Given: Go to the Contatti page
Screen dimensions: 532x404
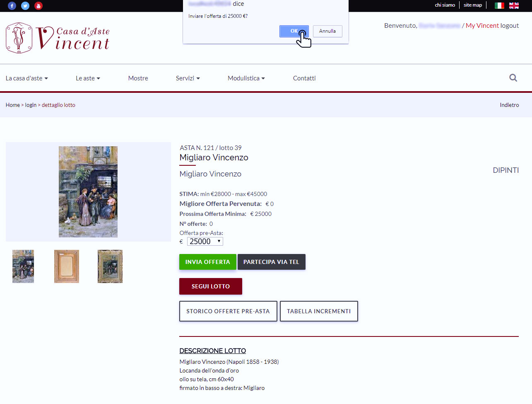Looking at the screenshot, I should (x=304, y=78).
